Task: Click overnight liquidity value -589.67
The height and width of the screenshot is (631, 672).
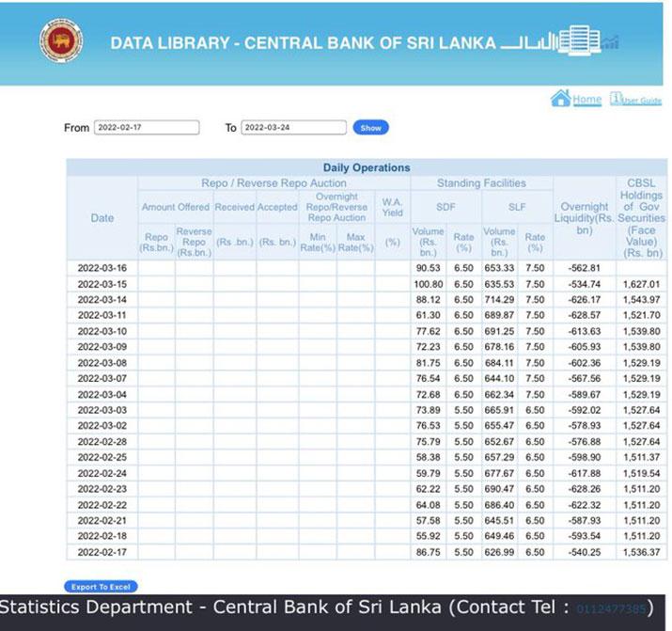Action: coord(585,394)
